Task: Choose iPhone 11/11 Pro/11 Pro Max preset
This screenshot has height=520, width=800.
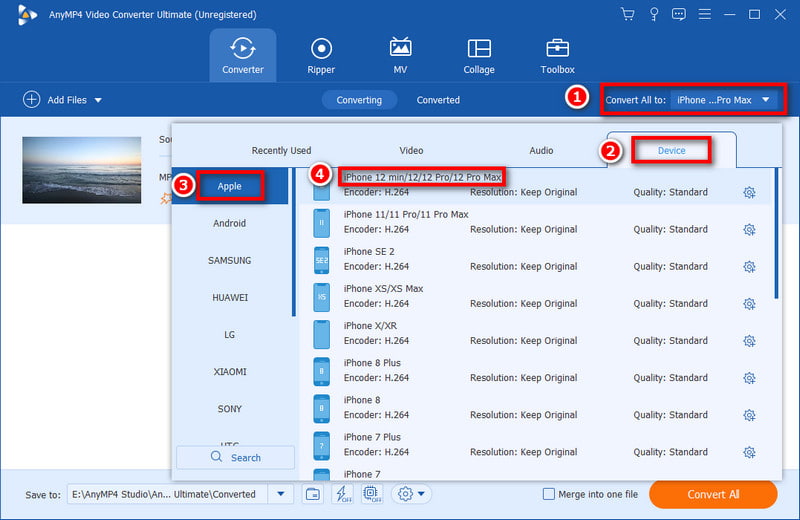Action: tap(535, 222)
